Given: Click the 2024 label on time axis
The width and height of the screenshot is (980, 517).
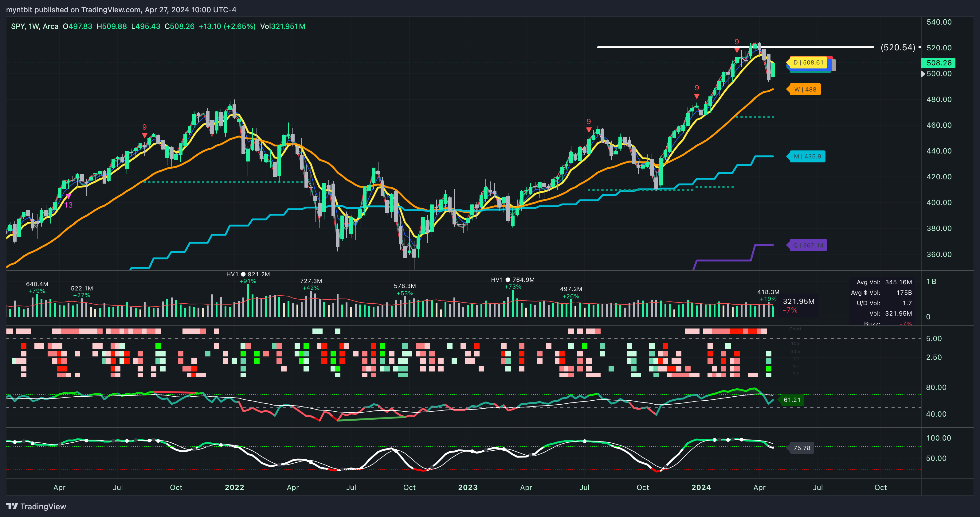Looking at the screenshot, I should [x=701, y=488].
